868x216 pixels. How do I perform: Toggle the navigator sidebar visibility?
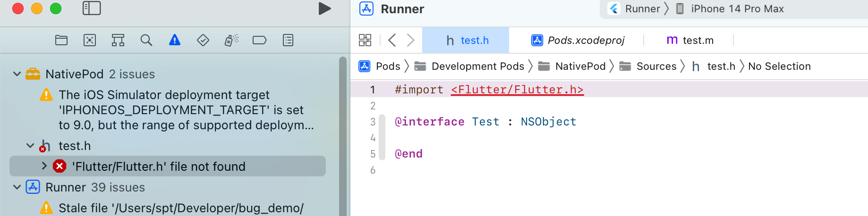(92, 8)
